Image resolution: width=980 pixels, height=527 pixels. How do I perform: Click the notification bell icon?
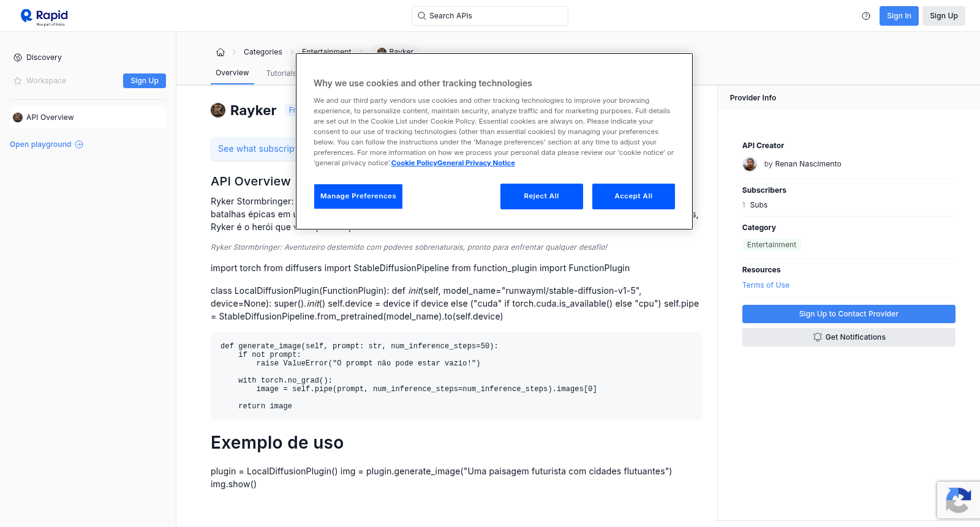(818, 337)
